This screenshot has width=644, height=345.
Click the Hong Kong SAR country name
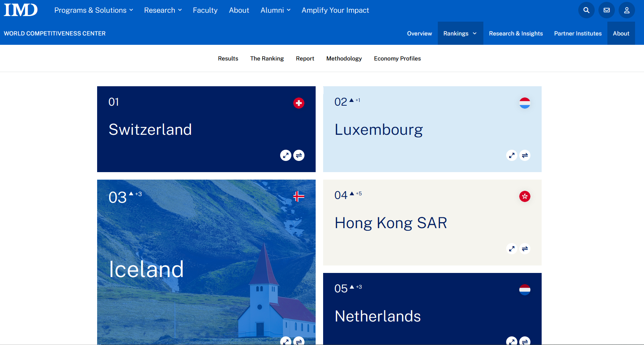(x=391, y=223)
